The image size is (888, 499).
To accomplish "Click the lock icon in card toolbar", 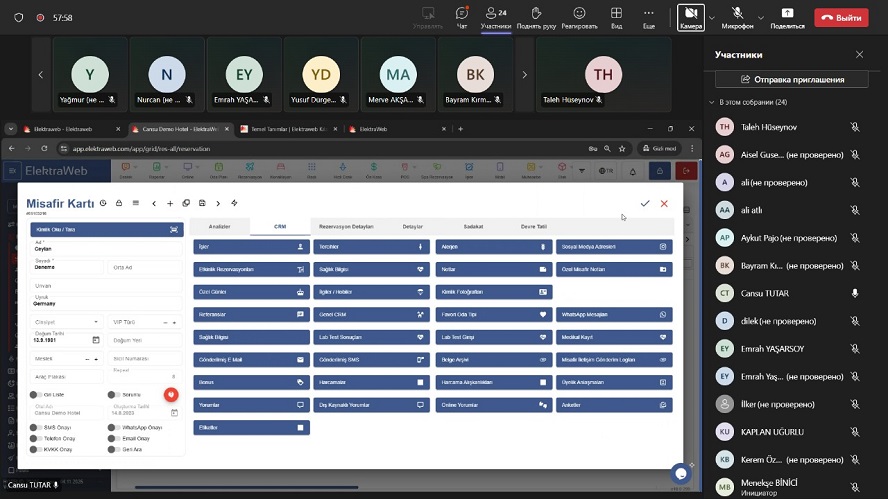I will click(x=119, y=204).
